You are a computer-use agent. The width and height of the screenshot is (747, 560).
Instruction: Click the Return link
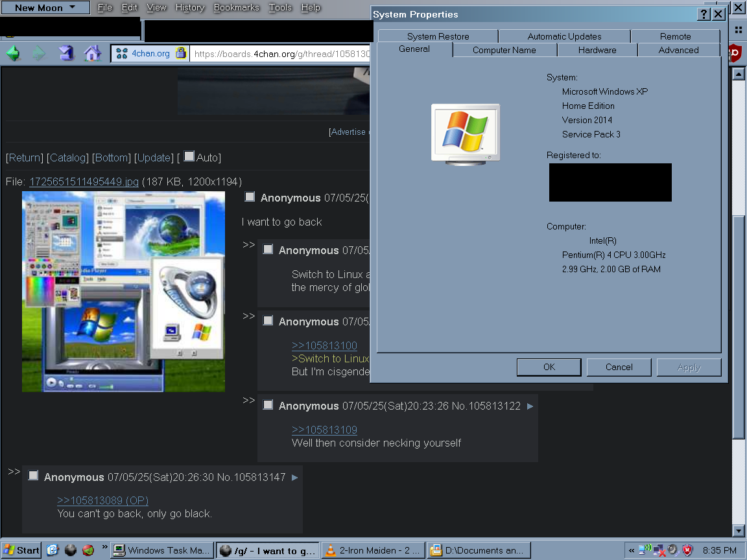[25, 157]
